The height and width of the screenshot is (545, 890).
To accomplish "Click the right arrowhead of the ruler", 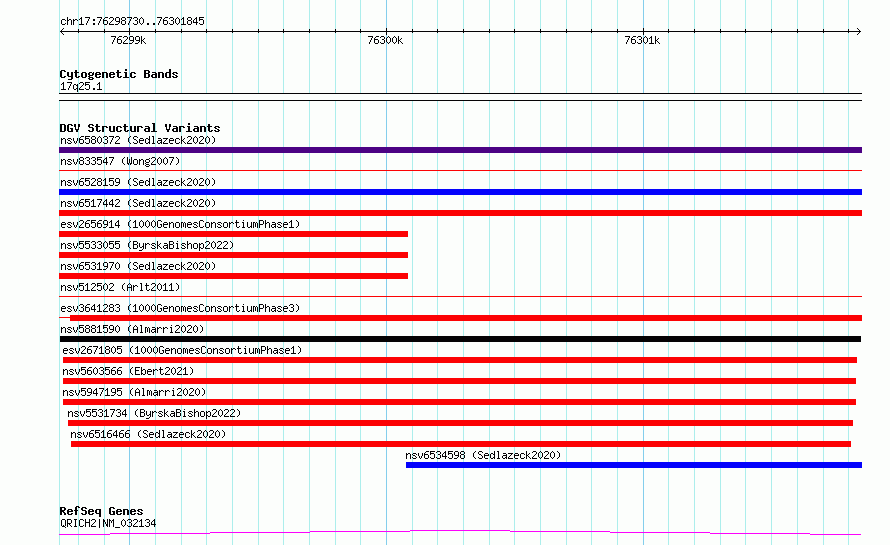I will (x=859, y=32).
